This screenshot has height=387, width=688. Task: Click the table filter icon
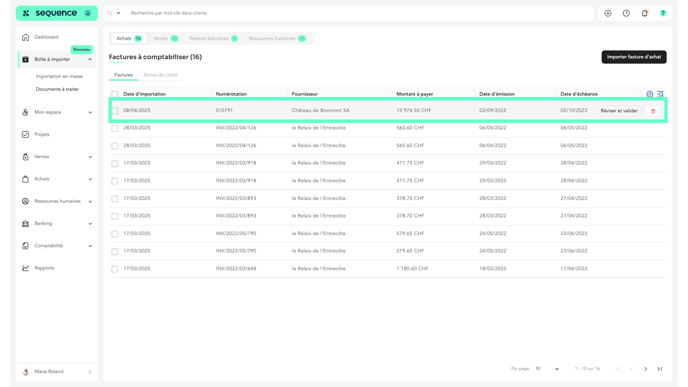click(x=660, y=94)
